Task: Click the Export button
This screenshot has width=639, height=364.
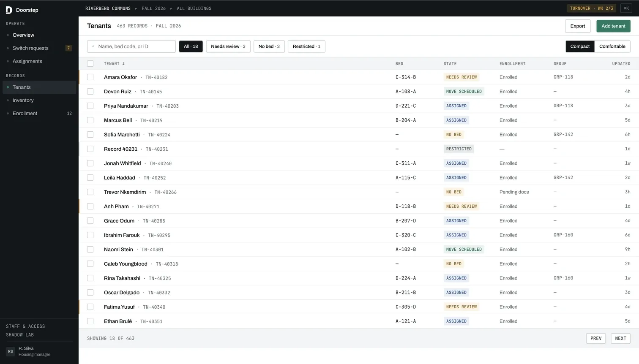Action: (x=578, y=26)
